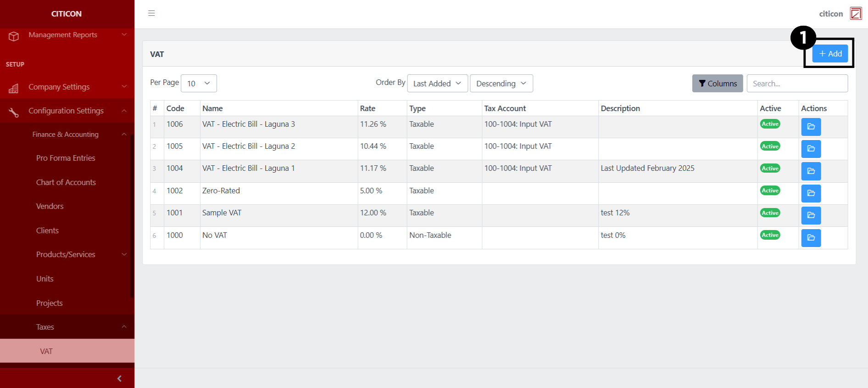Open folder action for Zero-Rated row
This screenshot has width=868, height=388.
coord(811,193)
